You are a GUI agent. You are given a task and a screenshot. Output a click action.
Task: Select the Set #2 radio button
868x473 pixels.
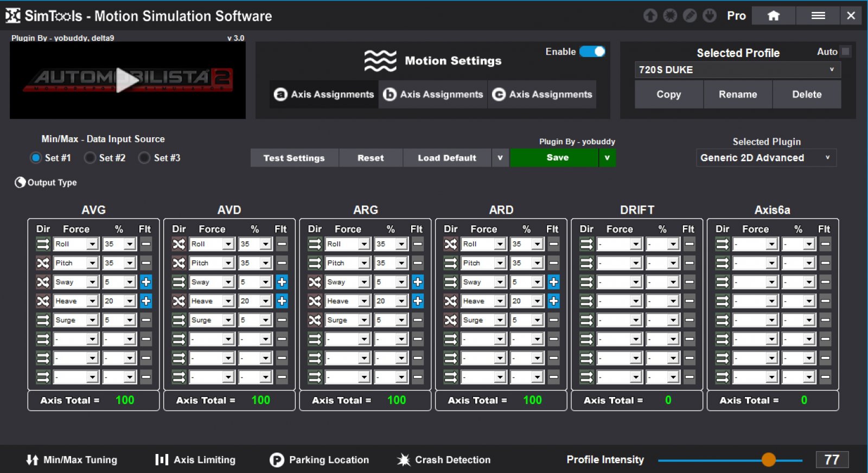91,158
